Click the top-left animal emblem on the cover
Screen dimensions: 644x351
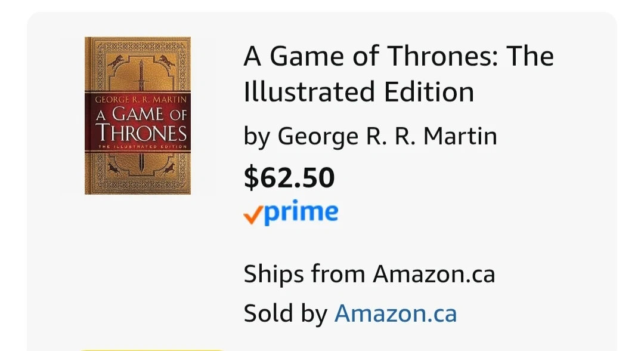tap(114, 60)
